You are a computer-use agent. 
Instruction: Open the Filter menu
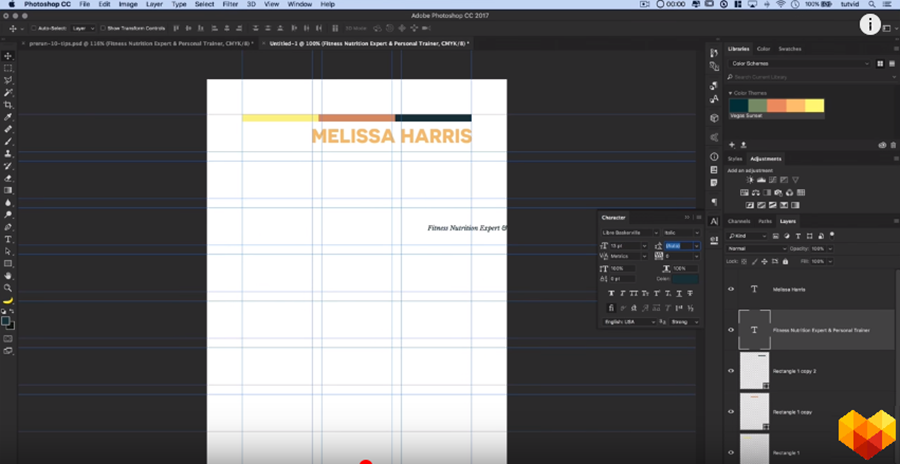tap(230, 5)
